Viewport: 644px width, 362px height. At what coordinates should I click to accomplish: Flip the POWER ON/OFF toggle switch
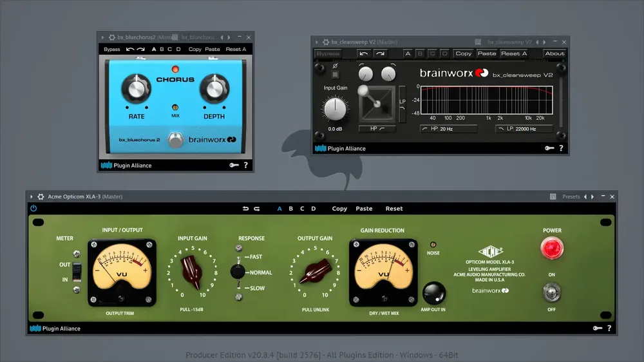(x=552, y=292)
